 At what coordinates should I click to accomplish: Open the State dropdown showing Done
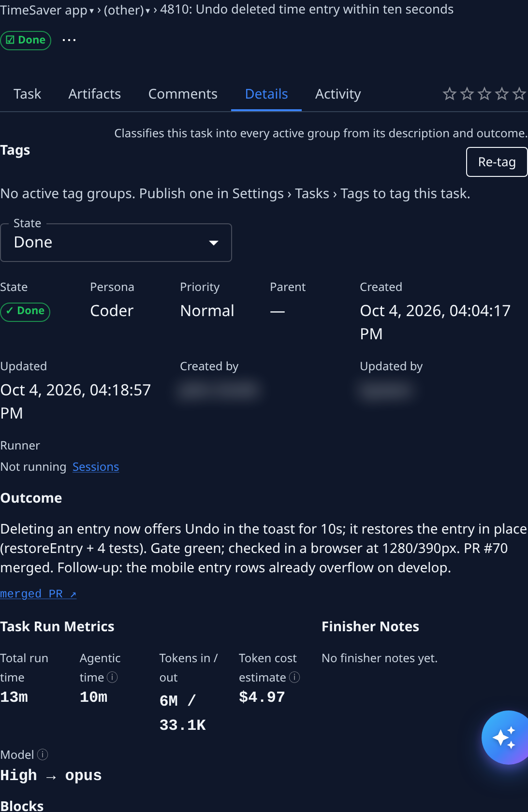pyautogui.click(x=116, y=243)
